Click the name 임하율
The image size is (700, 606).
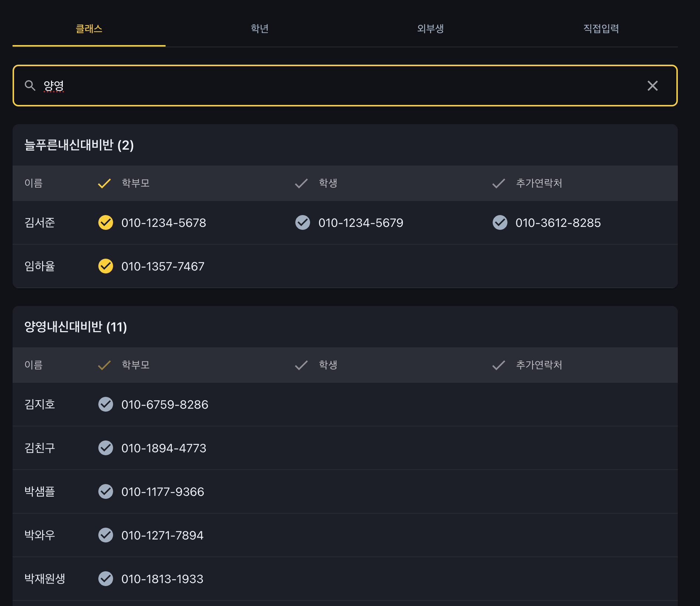pos(40,266)
